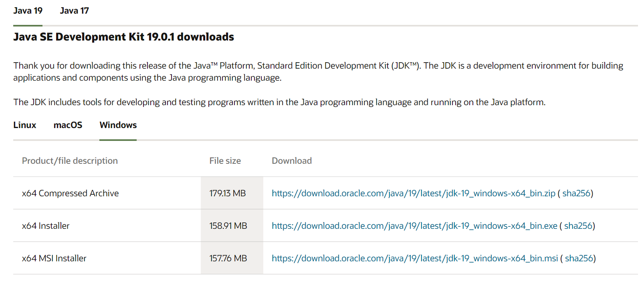
Task: Switch to the Java 17 tab
Action: tap(74, 11)
